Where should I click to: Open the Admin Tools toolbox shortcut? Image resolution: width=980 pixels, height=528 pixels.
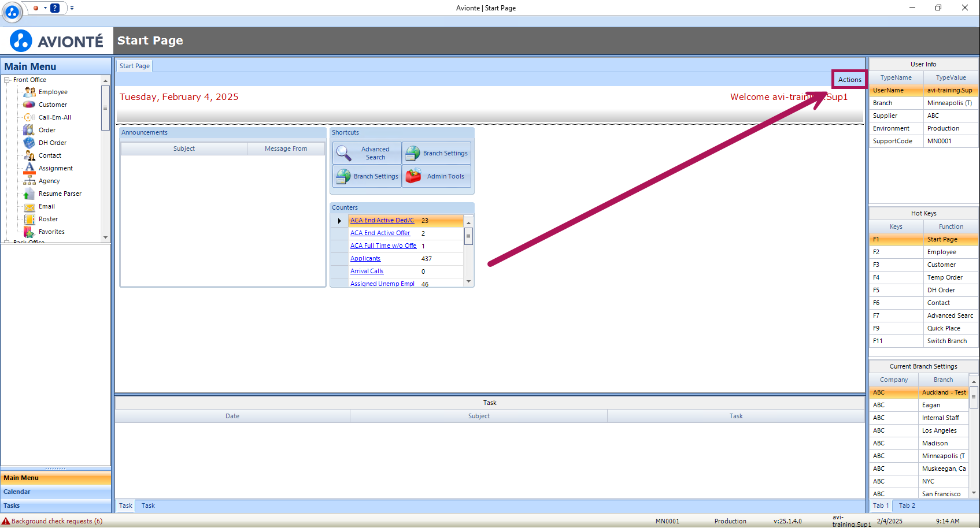pos(413,176)
